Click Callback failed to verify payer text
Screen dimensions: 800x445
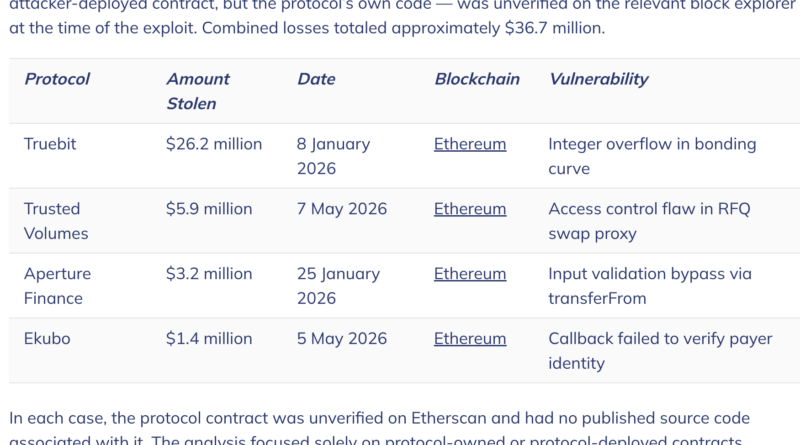660,338
